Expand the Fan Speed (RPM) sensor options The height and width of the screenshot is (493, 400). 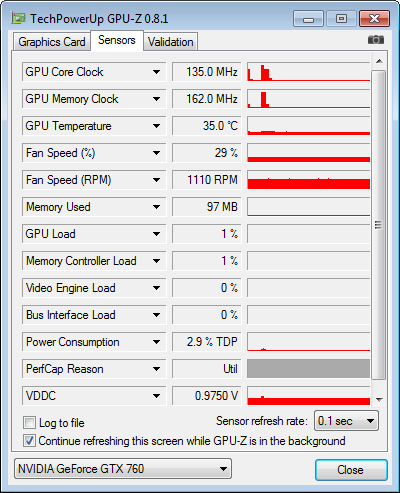156,180
